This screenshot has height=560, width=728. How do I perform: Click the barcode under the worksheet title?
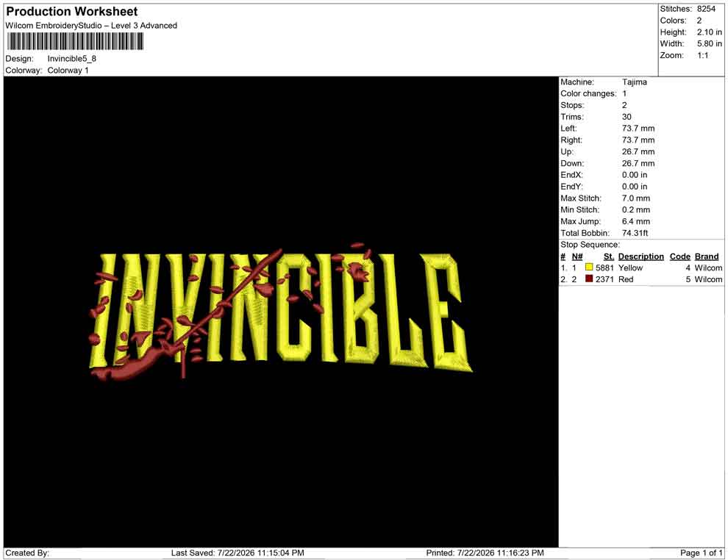[75, 42]
